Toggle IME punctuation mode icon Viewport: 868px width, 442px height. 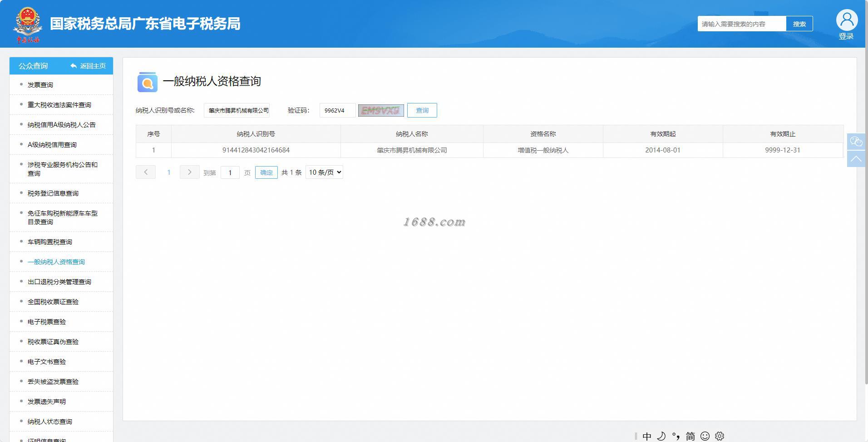pyautogui.click(x=676, y=436)
